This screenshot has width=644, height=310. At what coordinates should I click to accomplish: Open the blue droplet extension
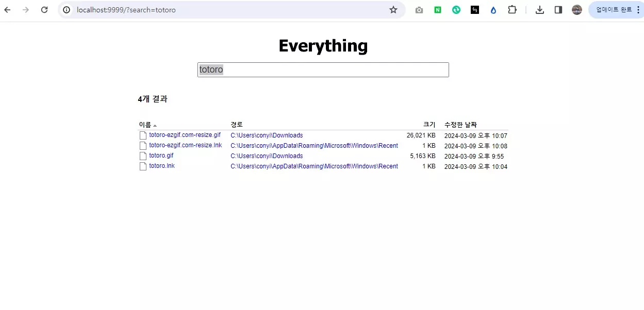click(493, 10)
